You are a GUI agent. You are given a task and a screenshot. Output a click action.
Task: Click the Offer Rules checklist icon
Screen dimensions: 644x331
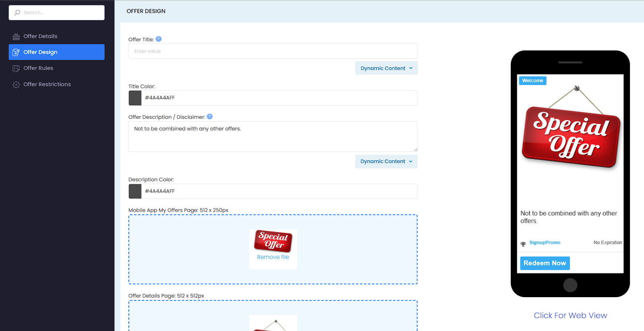[x=16, y=68]
